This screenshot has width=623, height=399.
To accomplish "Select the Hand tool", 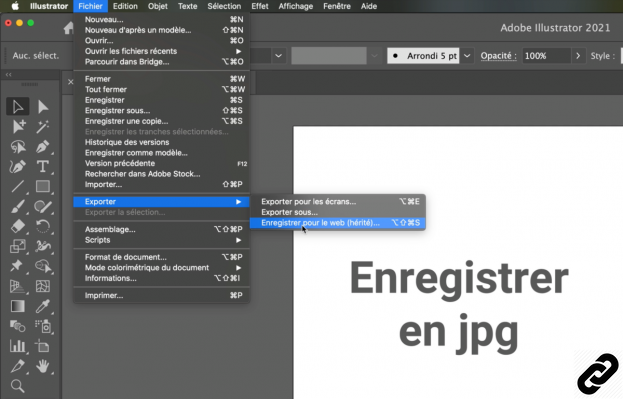I will point(43,366).
